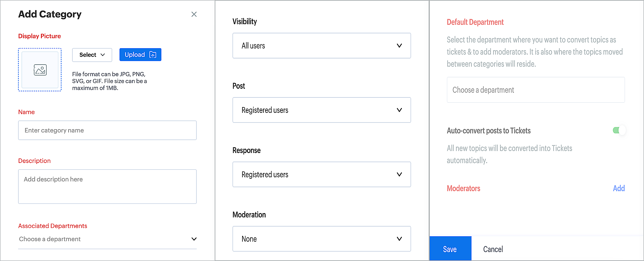This screenshot has width=644, height=261.
Task: Click the Default Department chooser field
Action: (x=535, y=90)
